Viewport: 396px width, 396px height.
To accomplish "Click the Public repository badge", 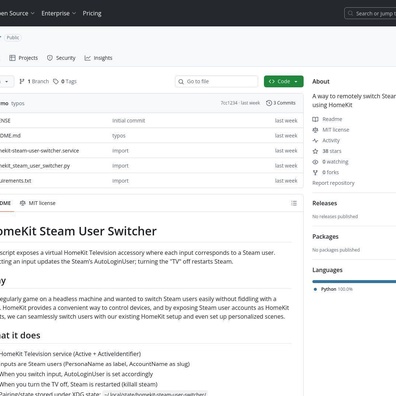I will 13,37.
